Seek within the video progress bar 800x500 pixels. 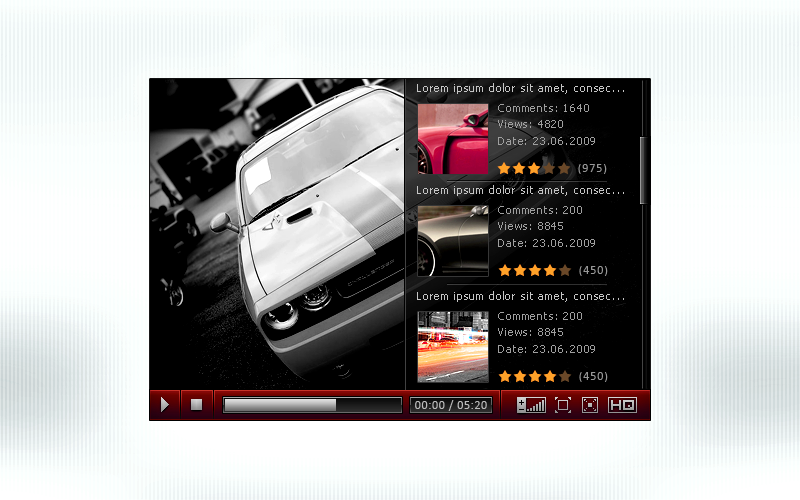(x=312, y=405)
